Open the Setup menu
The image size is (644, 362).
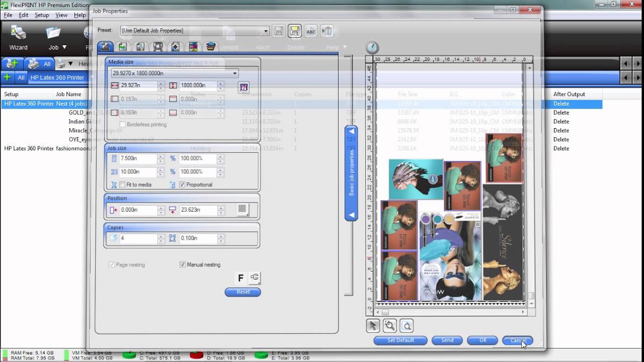[x=42, y=15]
